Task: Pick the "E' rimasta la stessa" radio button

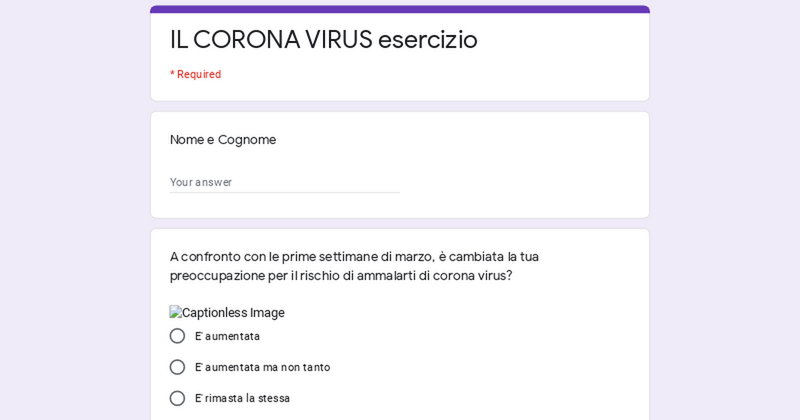Action: tap(177, 398)
